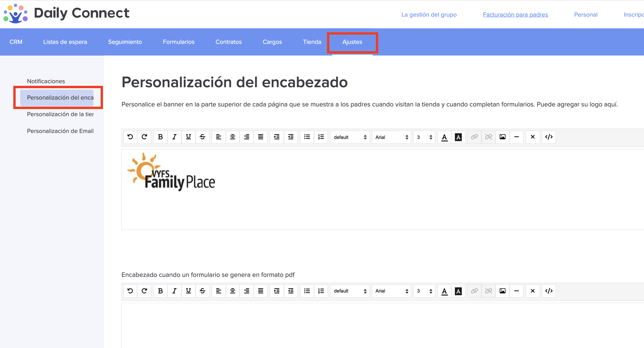Image resolution: width=644 pixels, height=348 pixels.
Task: Go to La gestión del grupo
Action: click(429, 14)
